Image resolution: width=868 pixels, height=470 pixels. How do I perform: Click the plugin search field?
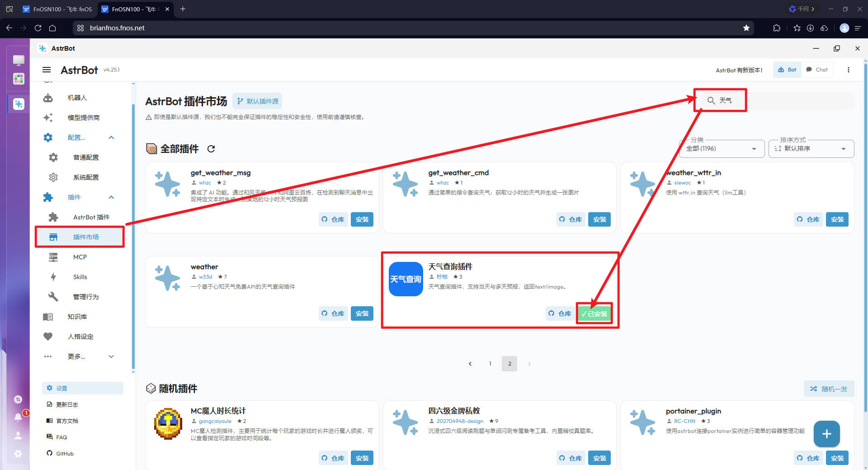coord(775,100)
